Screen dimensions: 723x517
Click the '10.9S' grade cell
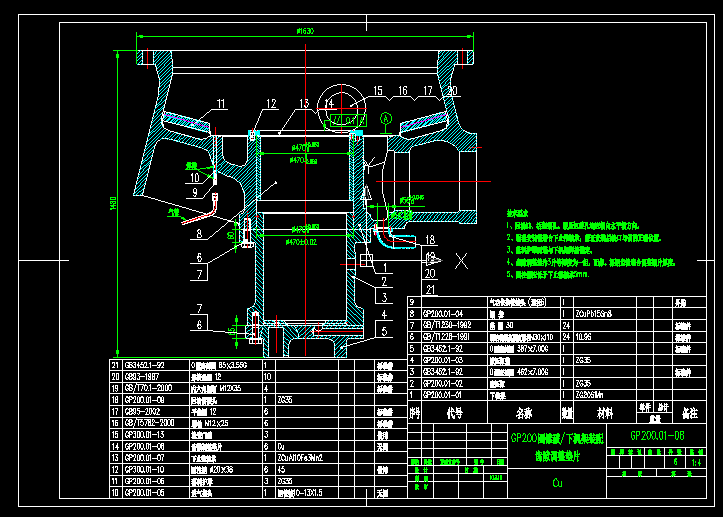(583, 337)
